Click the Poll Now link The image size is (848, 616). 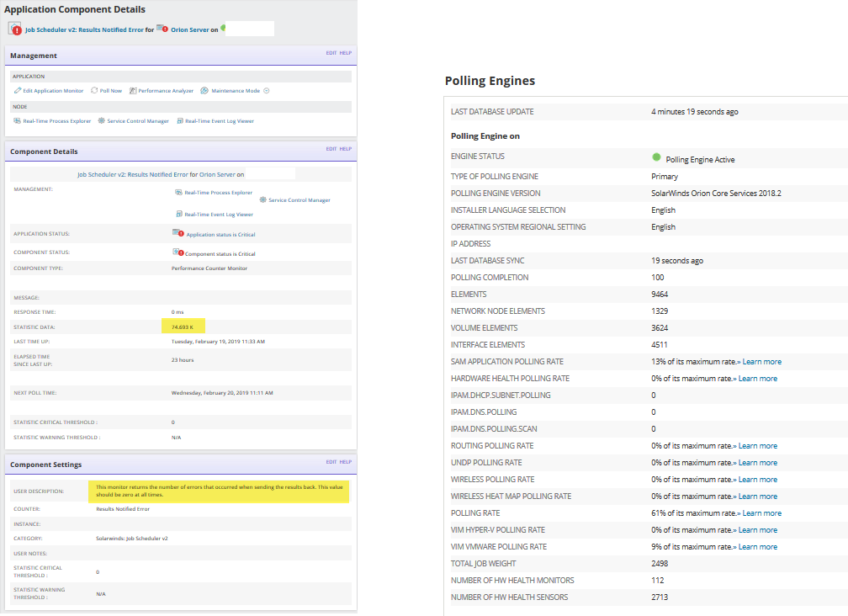[111, 91]
